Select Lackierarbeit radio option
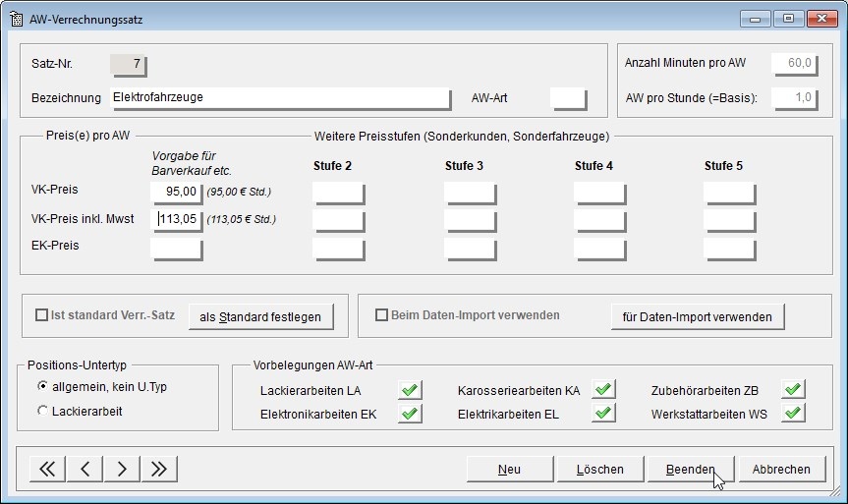 (42, 411)
